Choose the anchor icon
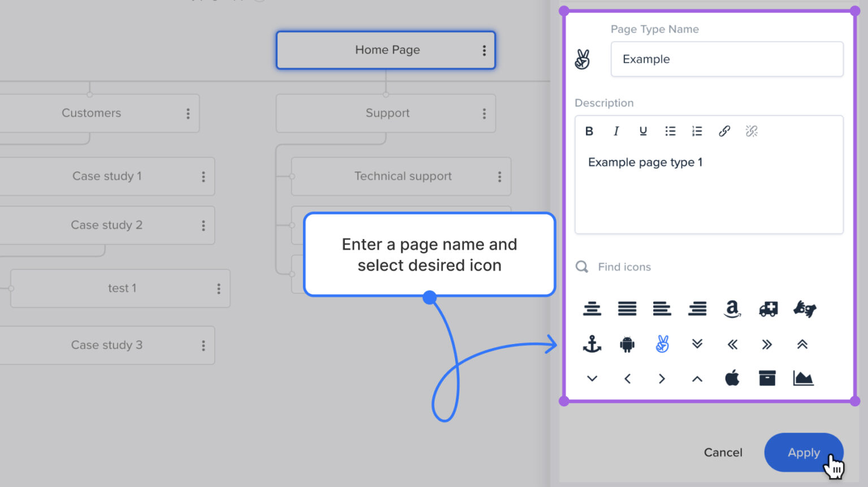The image size is (868, 487). tap(592, 344)
